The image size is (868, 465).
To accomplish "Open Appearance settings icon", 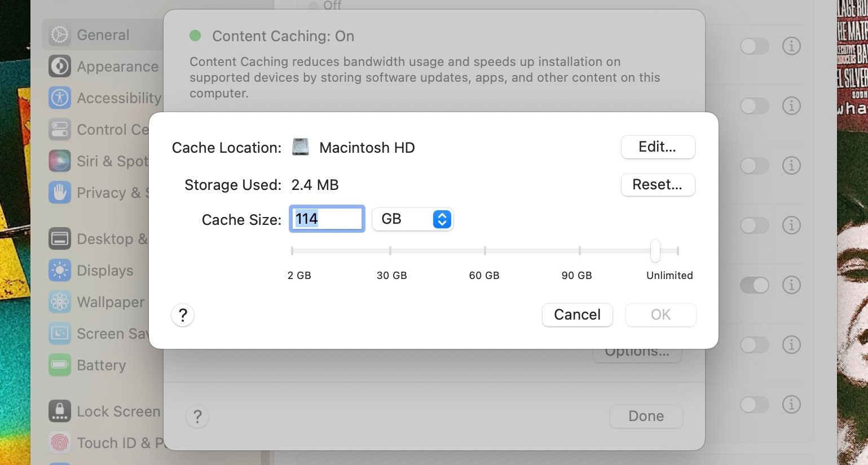I will coord(59,67).
